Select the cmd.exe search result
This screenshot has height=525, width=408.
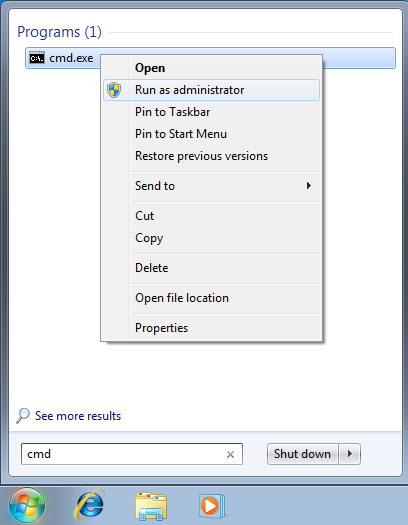point(210,58)
